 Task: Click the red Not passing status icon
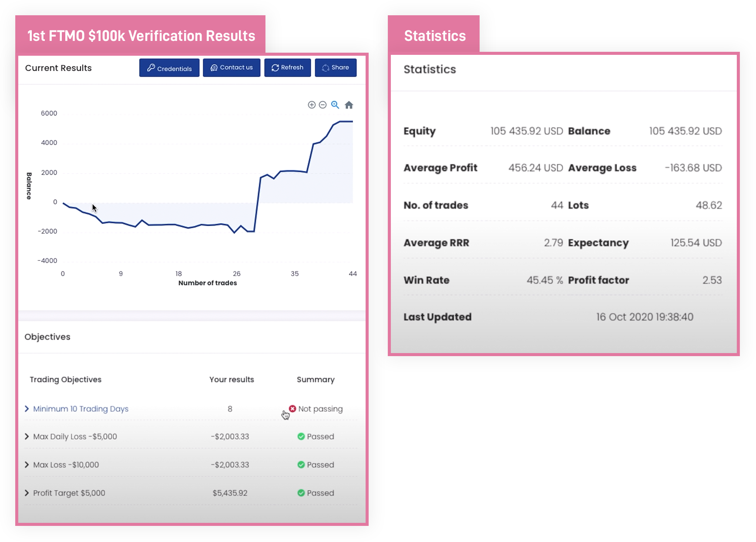point(292,408)
